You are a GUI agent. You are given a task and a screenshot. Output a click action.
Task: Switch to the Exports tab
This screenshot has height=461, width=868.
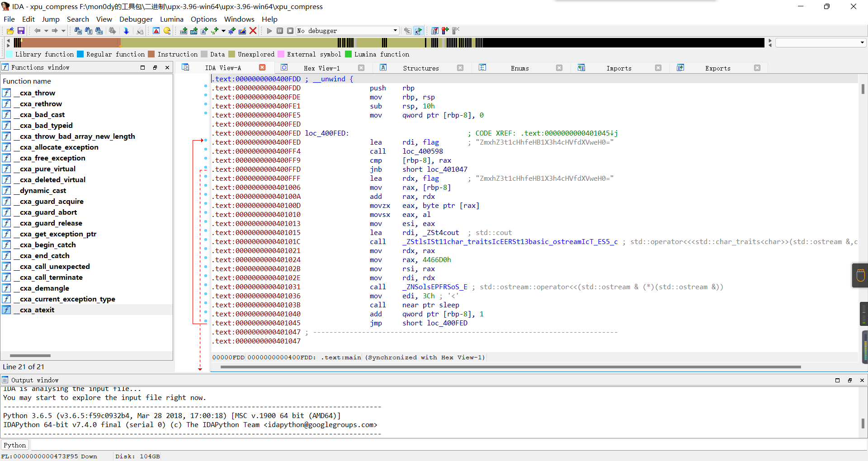click(x=718, y=68)
